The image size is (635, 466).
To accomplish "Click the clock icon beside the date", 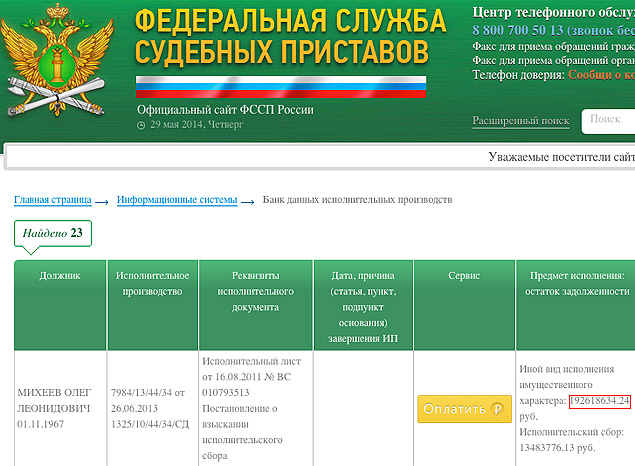I will pyautogui.click(x=141, y=126).
